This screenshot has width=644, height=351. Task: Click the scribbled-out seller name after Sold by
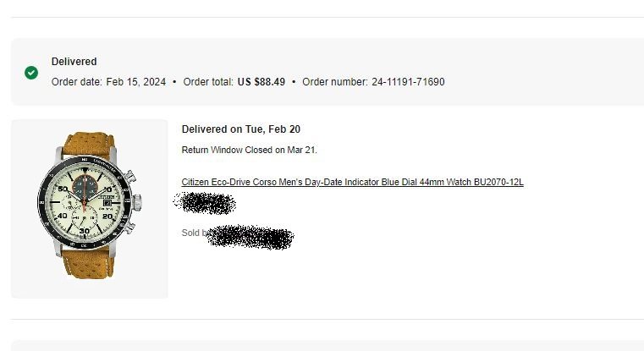click(x=250, y=237)
